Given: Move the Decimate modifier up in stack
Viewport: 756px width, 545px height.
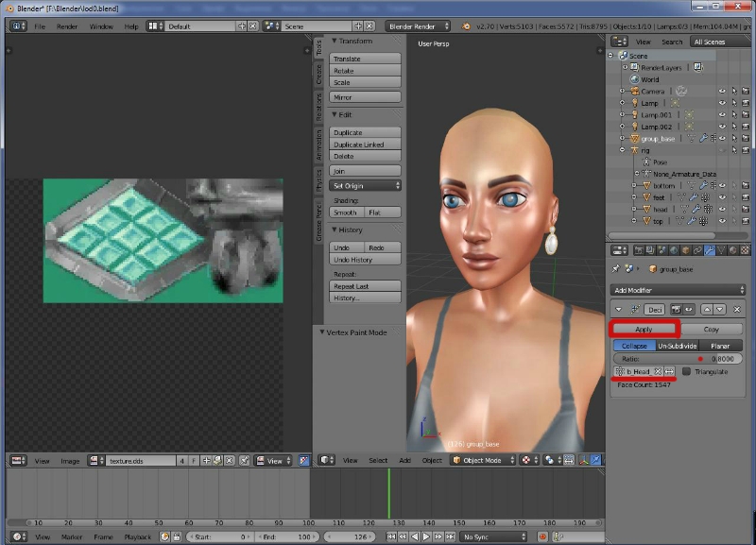Looking at the screenshot, I should click(x=707, y=309).
